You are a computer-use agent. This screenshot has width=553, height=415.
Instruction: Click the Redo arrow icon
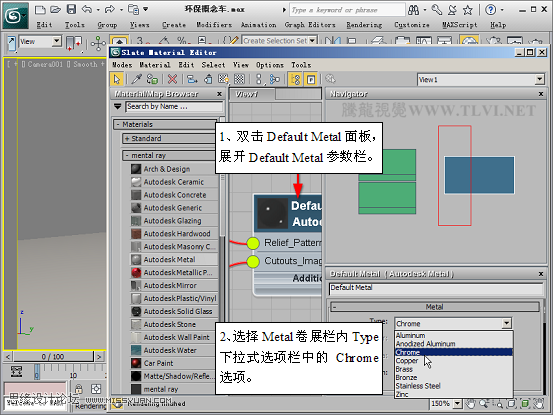(x=110, y=10)
